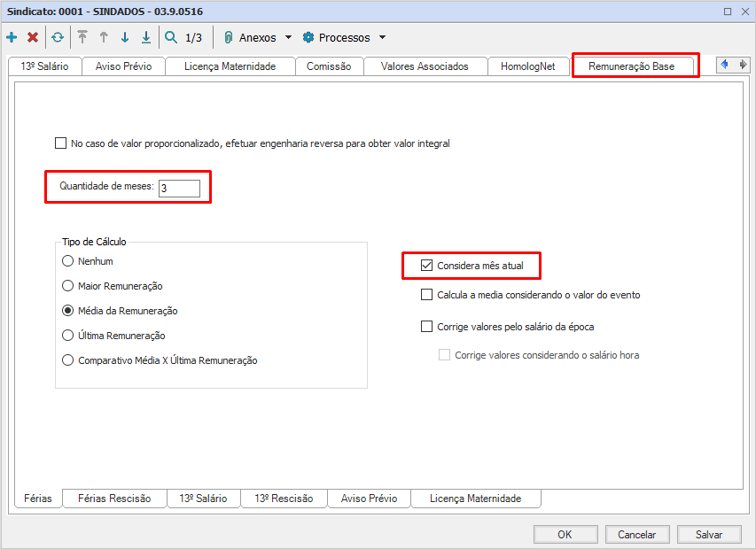Go to next record down arrow
This screenshot has height=549, width=756.
(x=125, y=37)
